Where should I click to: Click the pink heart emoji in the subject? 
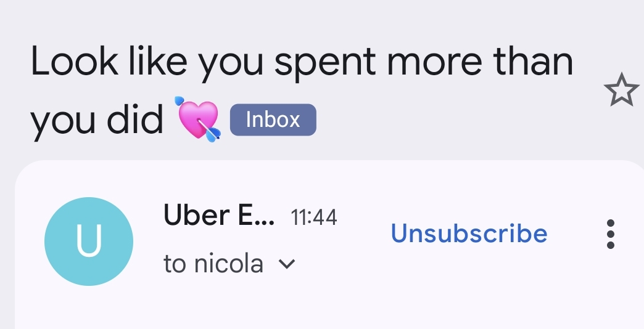[198, 118]
